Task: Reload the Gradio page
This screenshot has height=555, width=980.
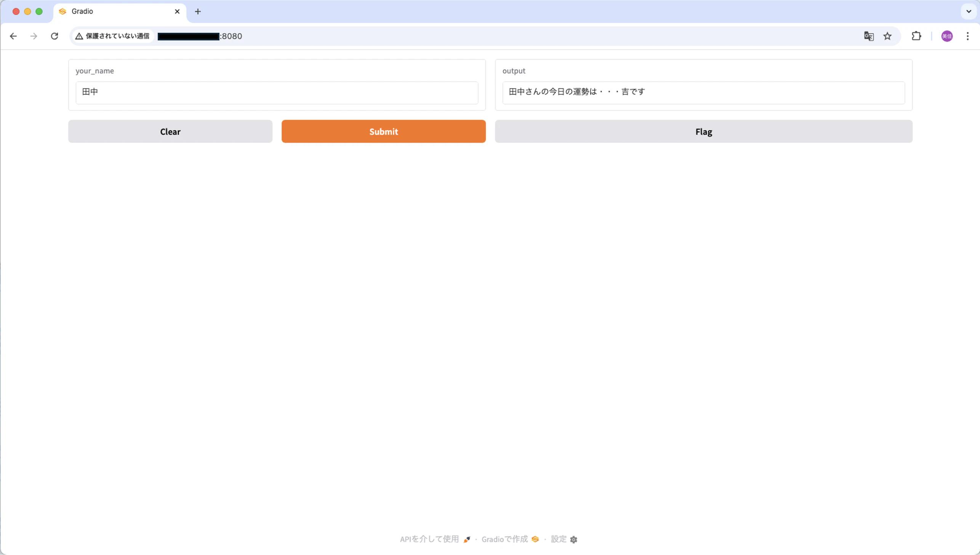Action: 54,36
